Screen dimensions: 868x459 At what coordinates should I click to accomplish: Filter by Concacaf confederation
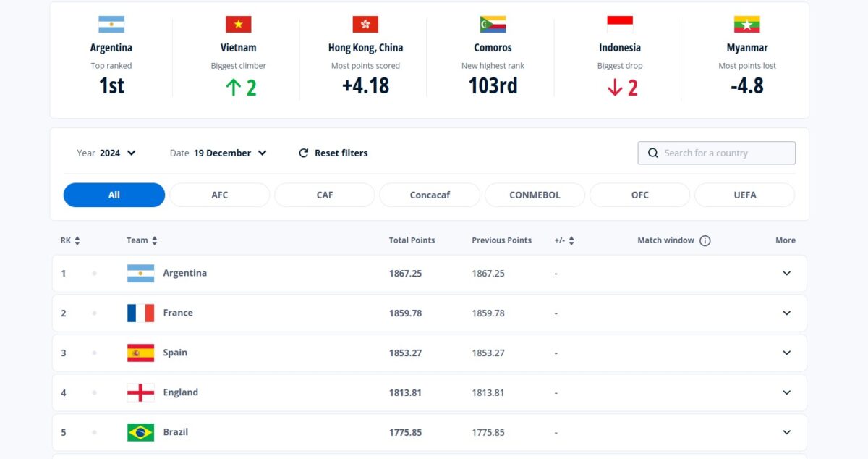pyautogui.click(x=430, y=195)
